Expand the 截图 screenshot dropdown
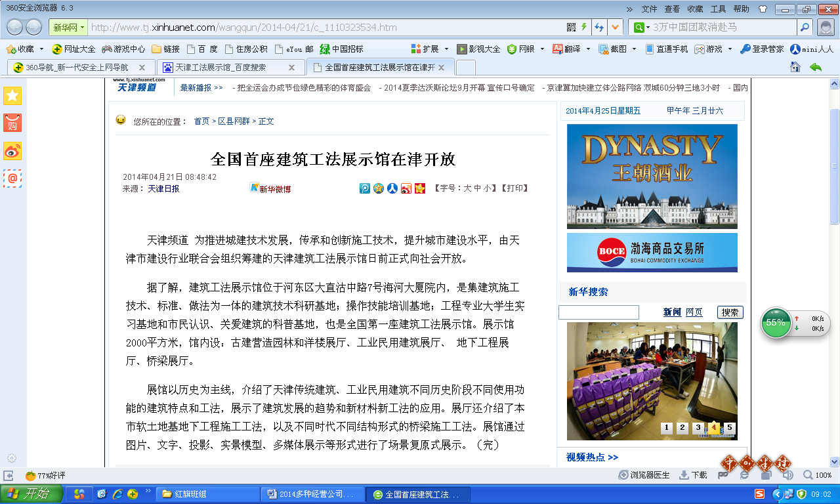 [634, 49]
